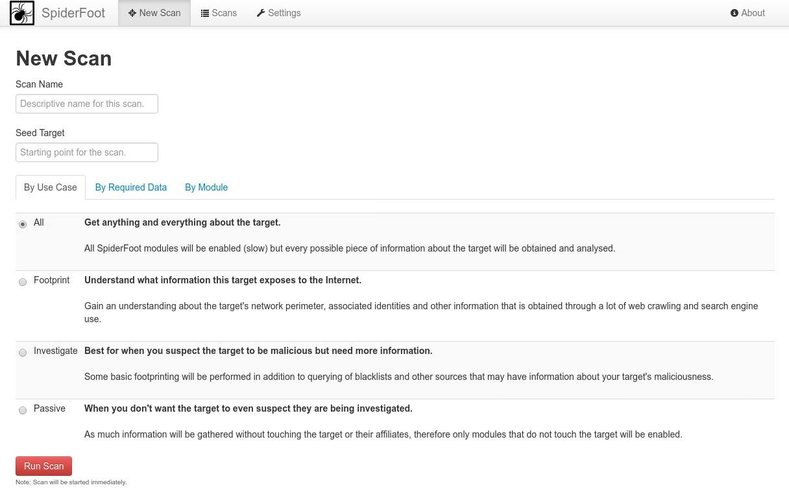
Task: Open the About page
Action: pyautogui.click(x=748, y=13)
